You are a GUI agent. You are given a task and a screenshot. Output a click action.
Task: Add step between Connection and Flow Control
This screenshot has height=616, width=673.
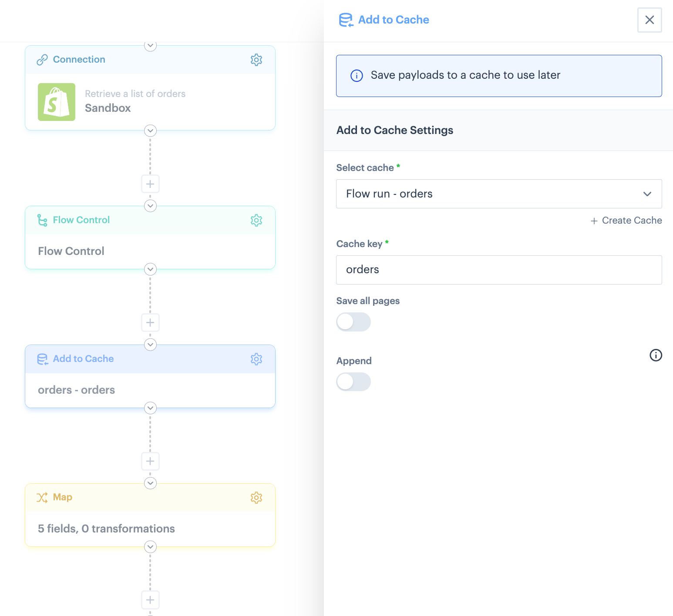coord(150,184)
